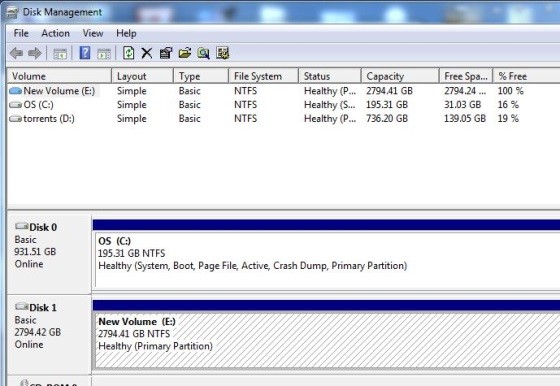Image resolution: width=560 pixels, height=386 pixels.
Task: Open the Help toolbar icon
Action: point(85,53)
